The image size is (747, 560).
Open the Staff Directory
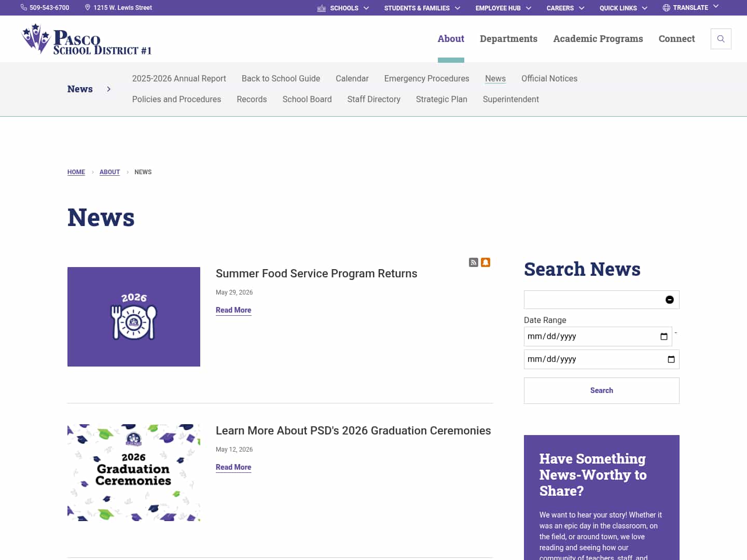coord(374,100)
